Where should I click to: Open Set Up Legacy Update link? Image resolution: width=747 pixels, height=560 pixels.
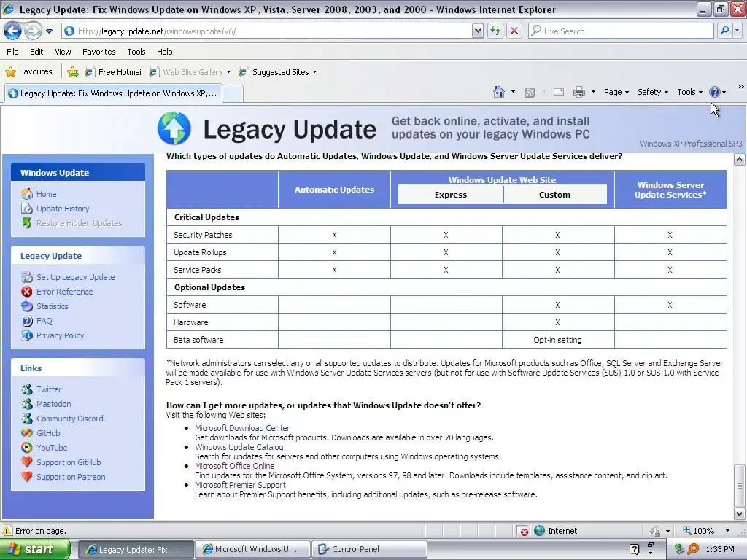75,277
